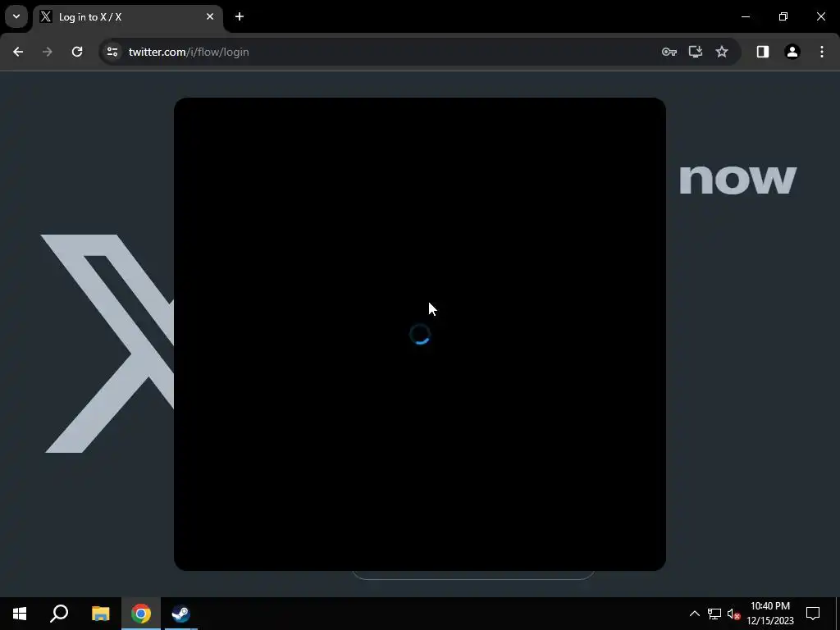The height and width of the screenshot is (630, 840).
Task: Close the 'Log in to X' tab
Action: coord(210,16)
